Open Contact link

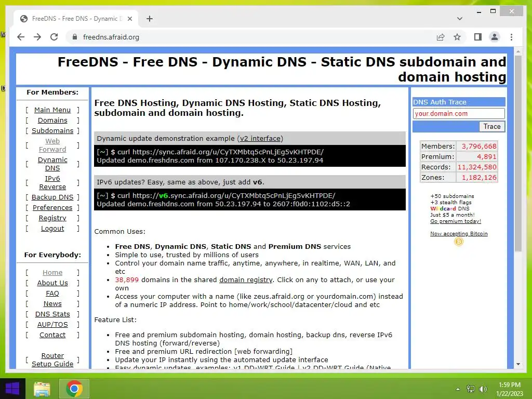click(52, 335)
